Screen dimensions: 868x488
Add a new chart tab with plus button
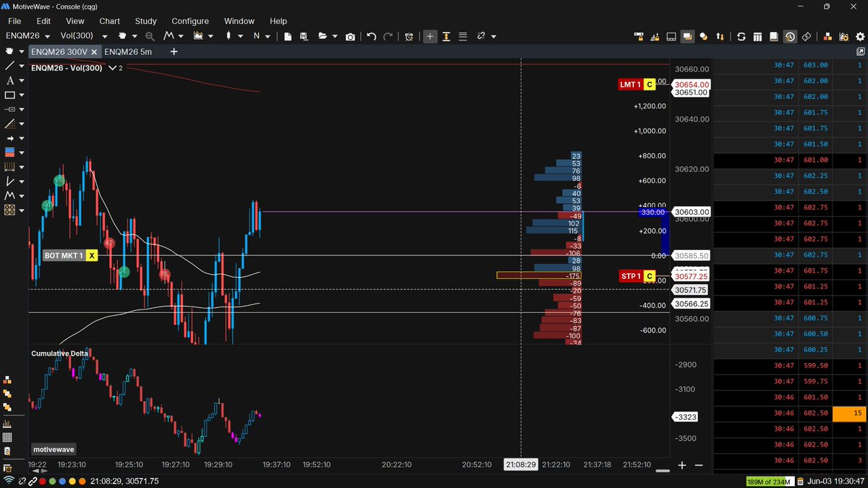[174, 51]
